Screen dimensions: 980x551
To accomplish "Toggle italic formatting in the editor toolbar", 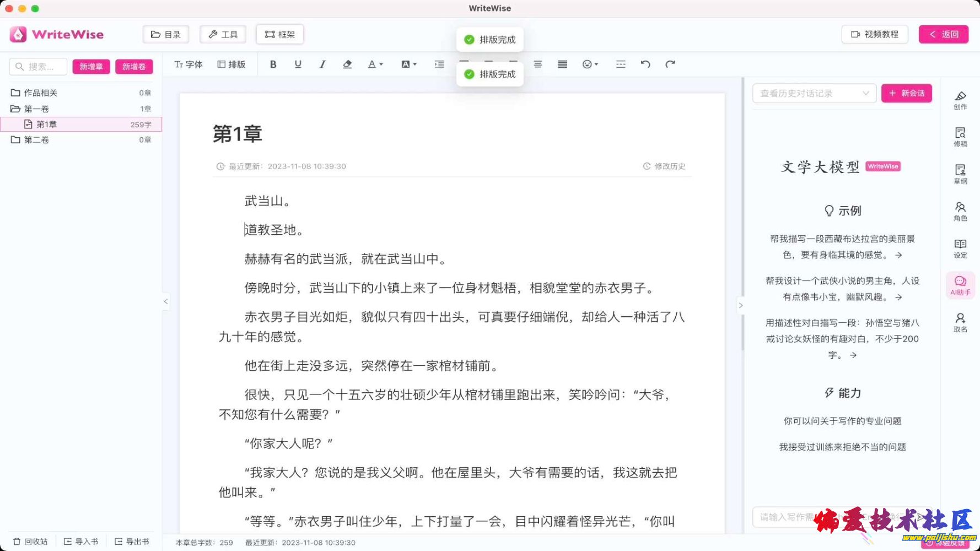I will tap(322, 64).
